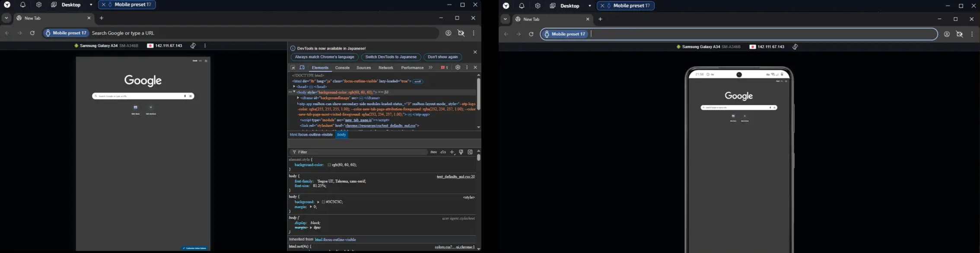The image size is (980, 253).
Task: Reload the page in left window
Action: pyautogui.click(x=32, y=33)
